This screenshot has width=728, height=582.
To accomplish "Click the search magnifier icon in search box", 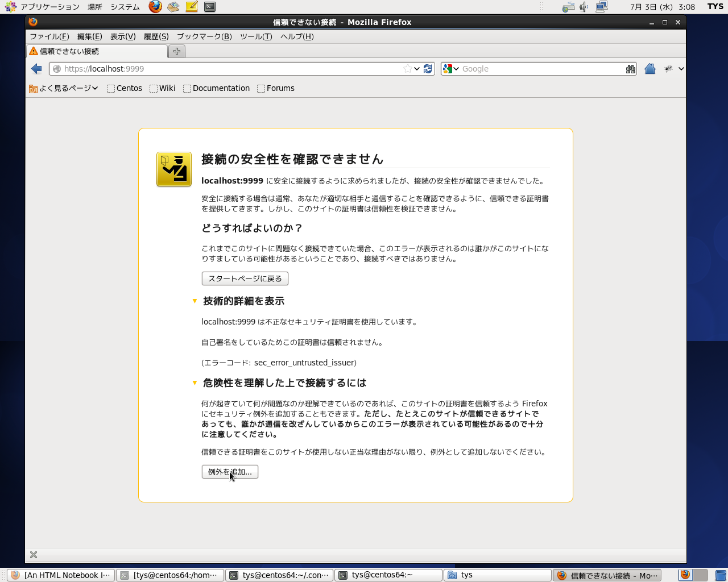I will point(630,69).
